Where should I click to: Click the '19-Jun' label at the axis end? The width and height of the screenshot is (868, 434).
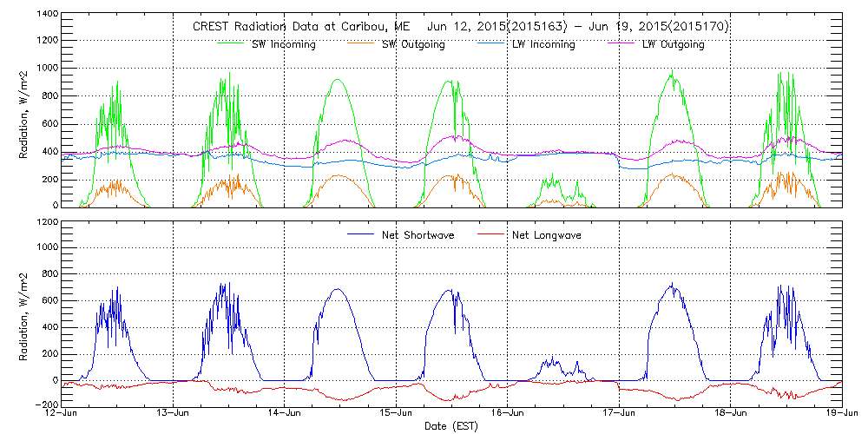pos(842,414)
